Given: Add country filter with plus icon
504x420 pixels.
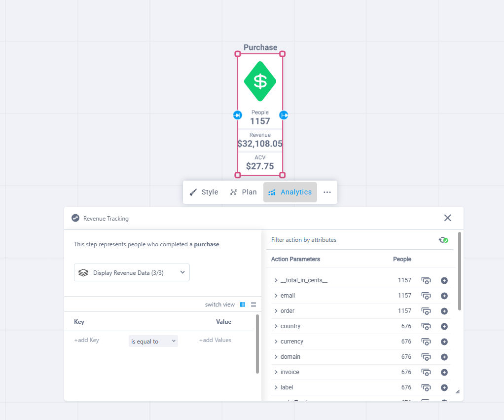Looking at the screenshot, I should (444, 326).
